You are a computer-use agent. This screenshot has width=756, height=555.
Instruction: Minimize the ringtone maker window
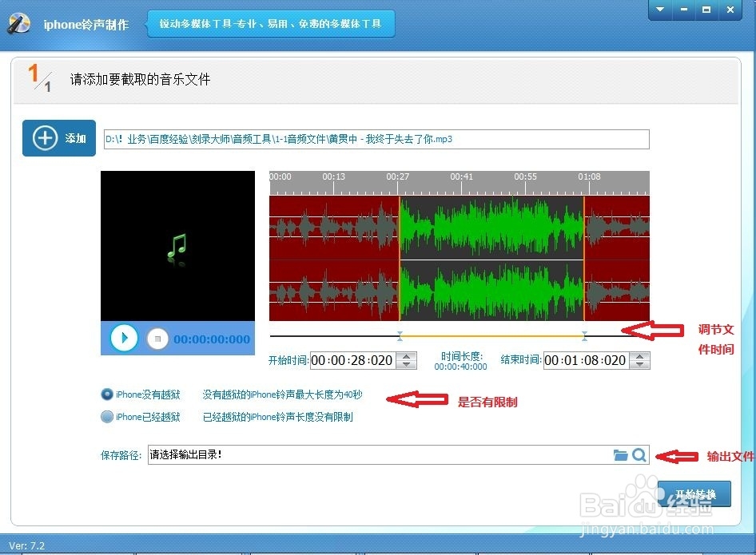pos(684,9)
